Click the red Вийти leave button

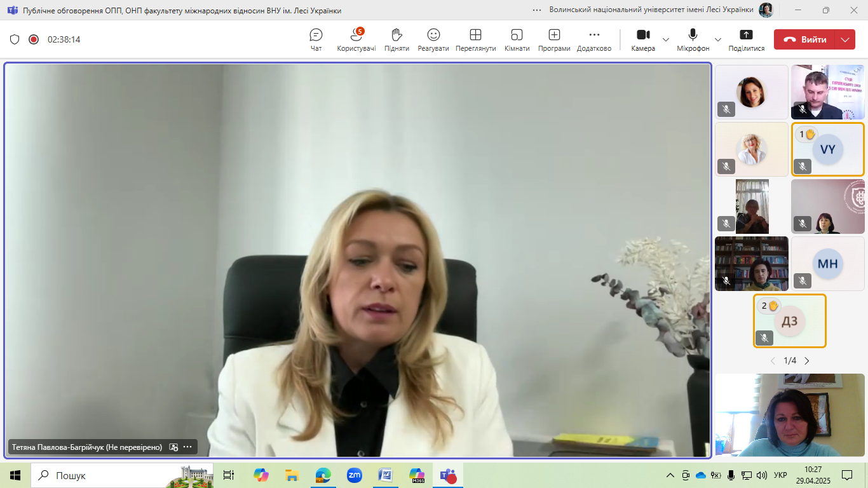pos(804,39)
